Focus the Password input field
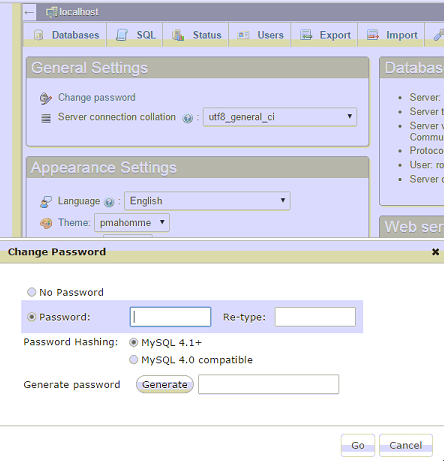Viewport: 444px width, 461px height. (170, 317)
